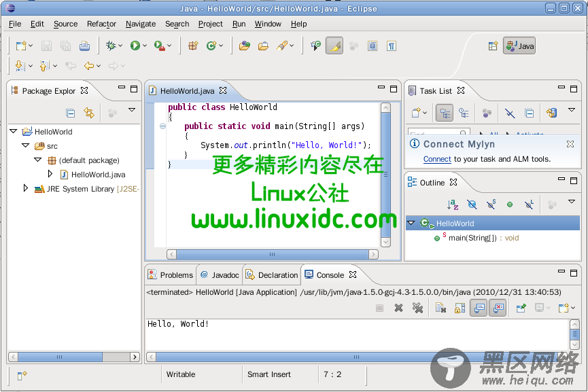The height and width of the screenshot is (392, 588).
Task: Click the Open Type icon
Action: tap(245, 46)
